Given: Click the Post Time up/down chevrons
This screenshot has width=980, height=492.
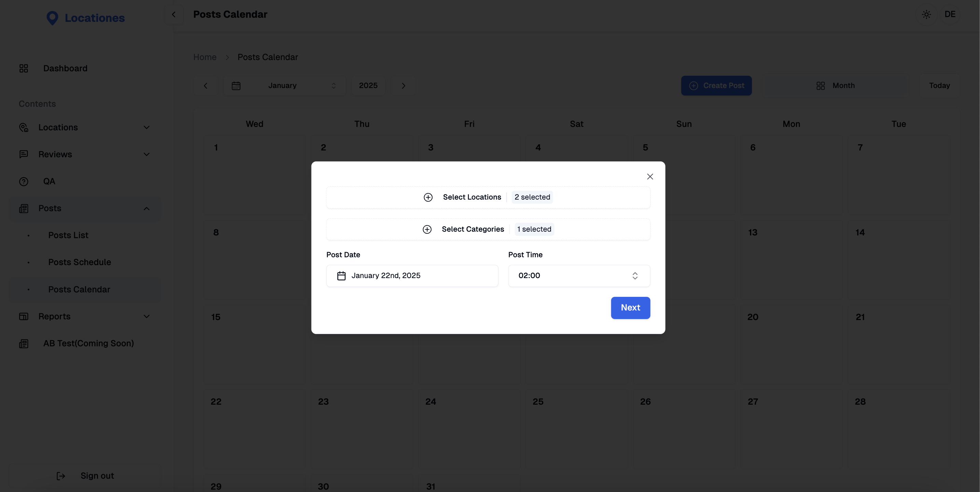Looking at the screenshot, I should tap(635, 276).
